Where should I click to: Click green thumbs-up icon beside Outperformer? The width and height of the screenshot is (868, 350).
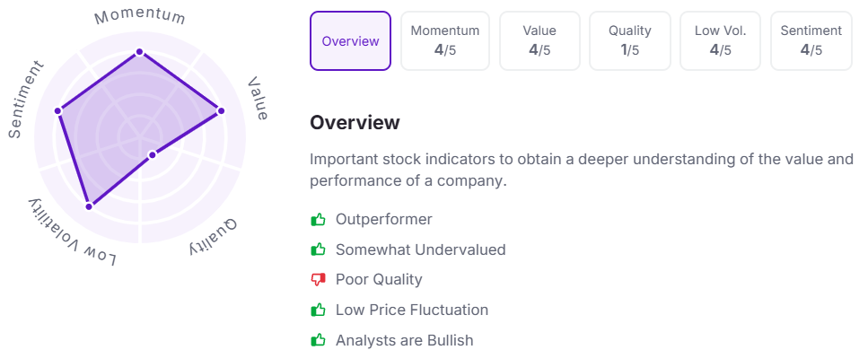pyautogui.click(x=318, y=220)
